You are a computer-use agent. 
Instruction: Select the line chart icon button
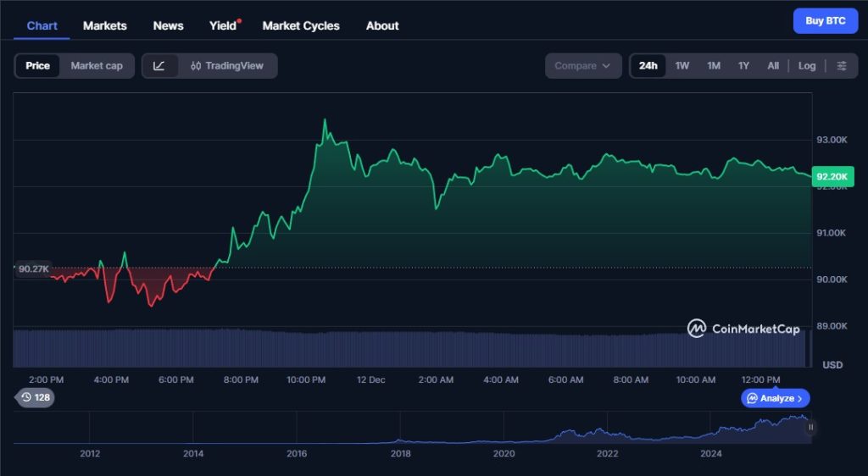coord(159,66)
